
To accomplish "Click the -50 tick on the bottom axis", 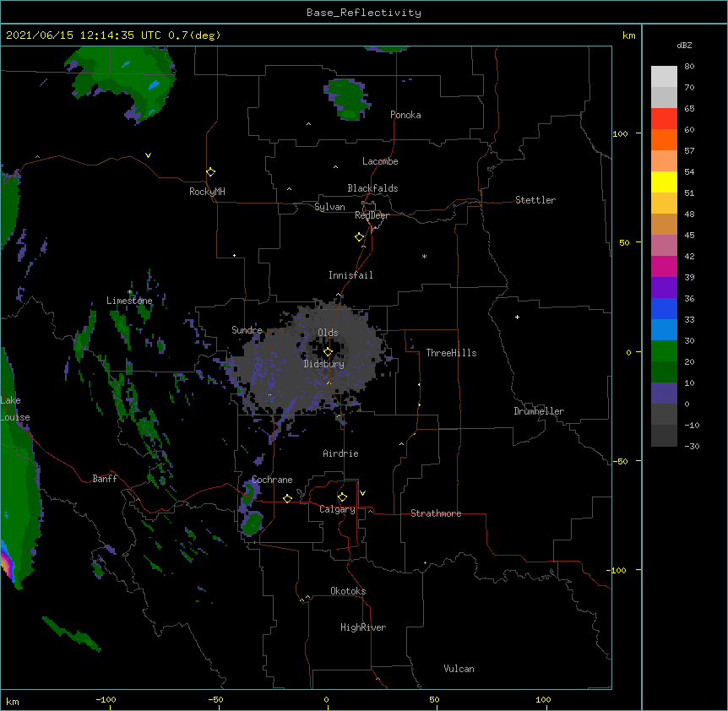I will tap(215, 700).
